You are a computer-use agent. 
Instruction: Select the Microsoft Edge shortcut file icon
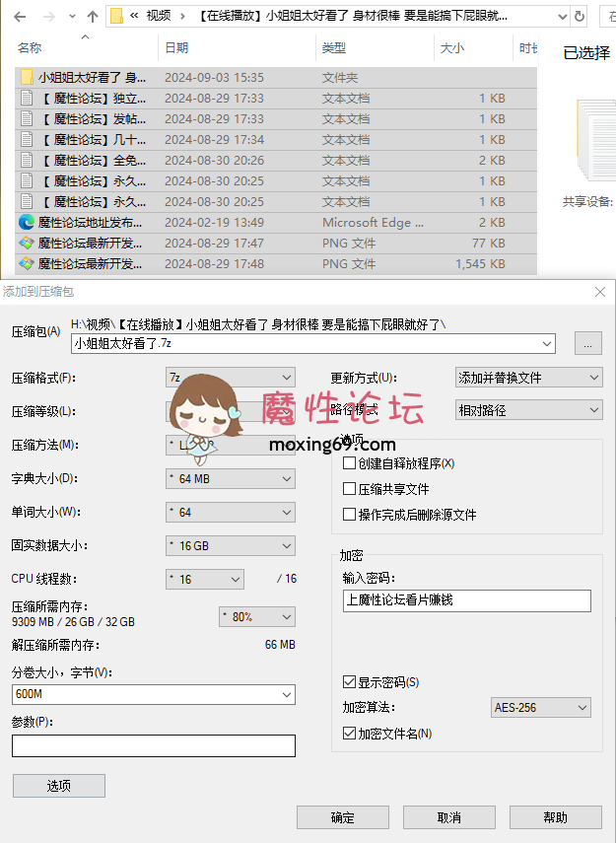[27, 222]
